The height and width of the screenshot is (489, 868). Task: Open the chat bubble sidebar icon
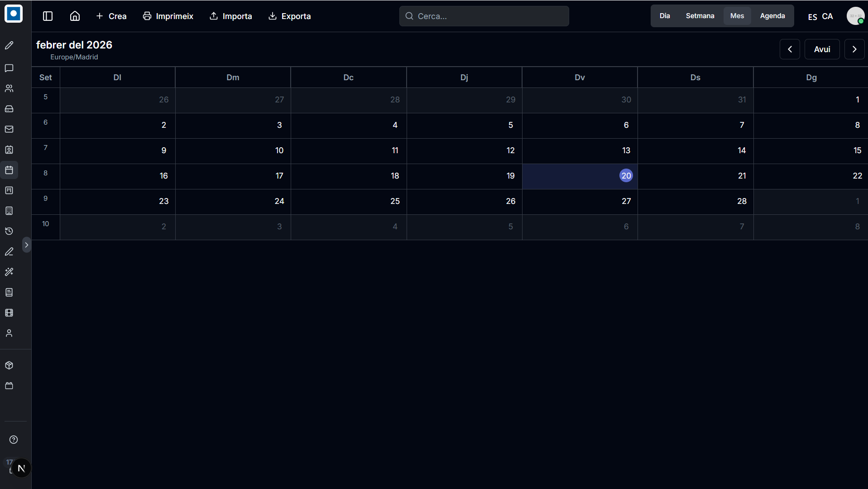[9, 68]
